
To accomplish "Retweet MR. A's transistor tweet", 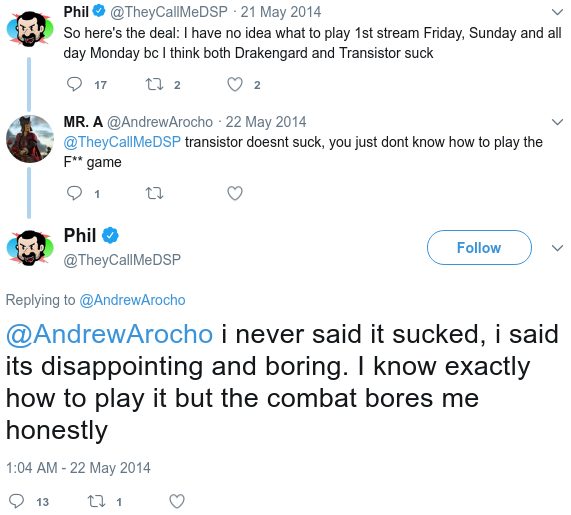I will (154, 193).
